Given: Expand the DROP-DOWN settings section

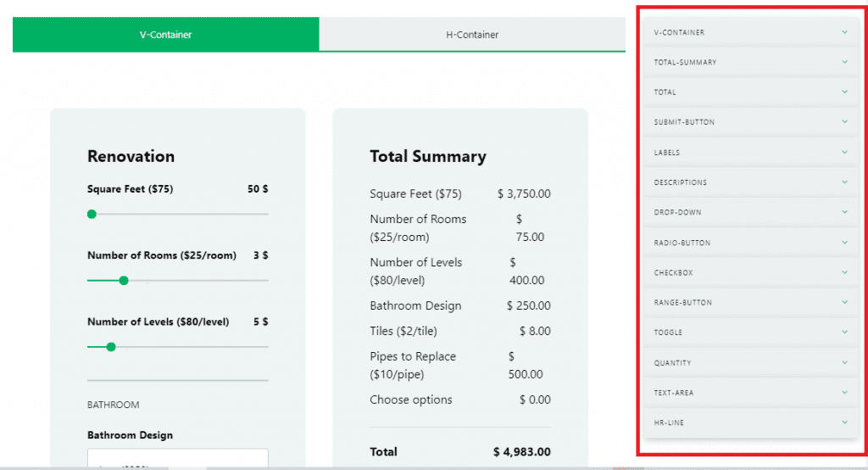Looking at the screenshot, I should (750, 212).
